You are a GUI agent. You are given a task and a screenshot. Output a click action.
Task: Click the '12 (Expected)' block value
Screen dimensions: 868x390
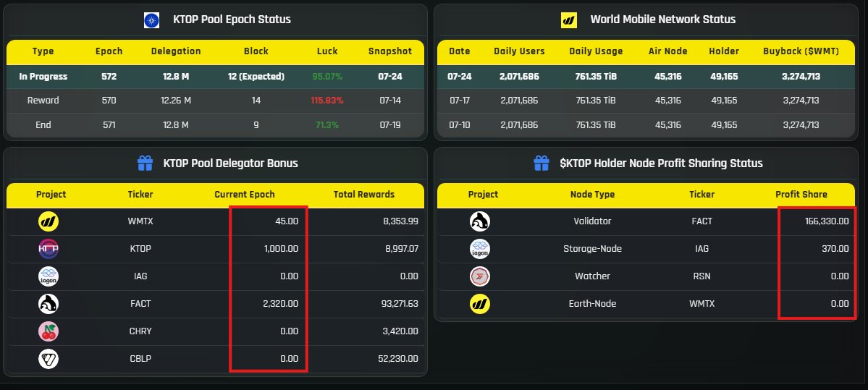pyautogui.click(x=256, y=77)
